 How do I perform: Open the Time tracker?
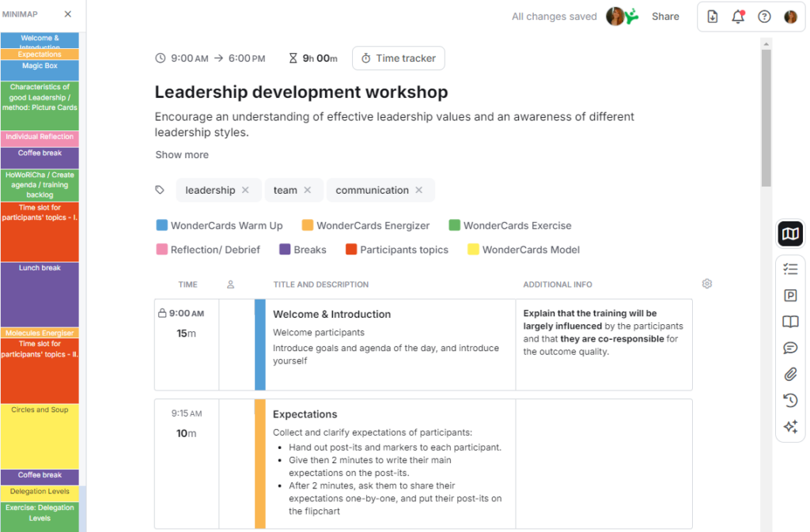tap(399, 58)
